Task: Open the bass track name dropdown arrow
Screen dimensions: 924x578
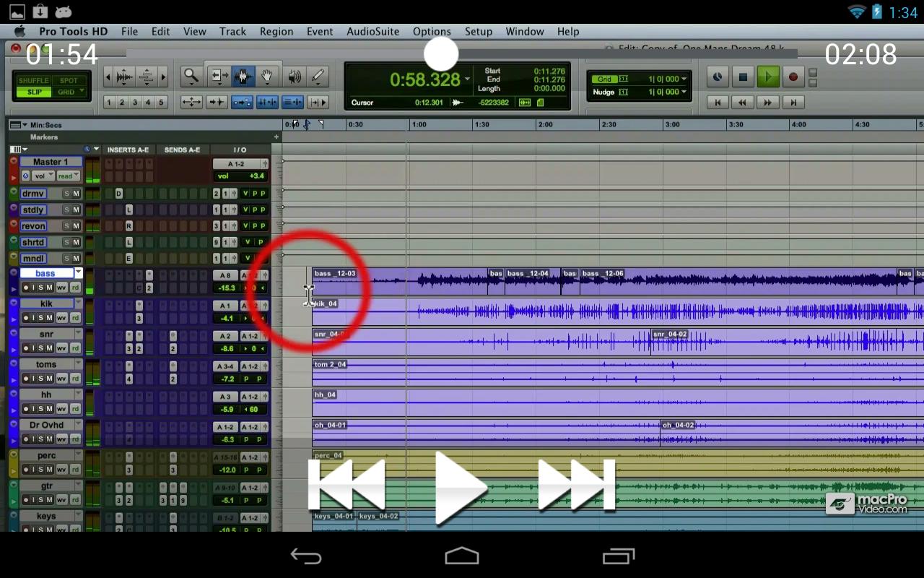Action: (x=78, y=273)
